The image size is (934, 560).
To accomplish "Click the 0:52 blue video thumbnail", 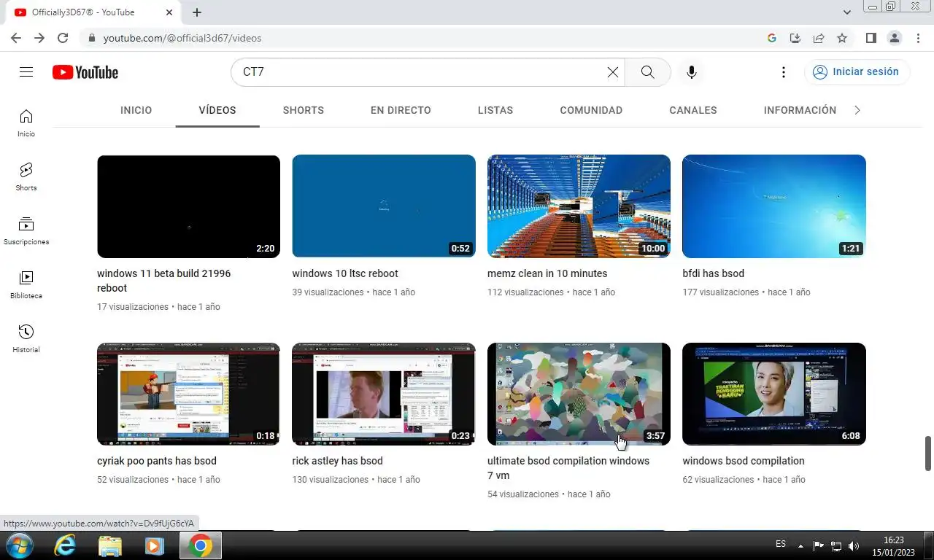I will pos(384,206).
